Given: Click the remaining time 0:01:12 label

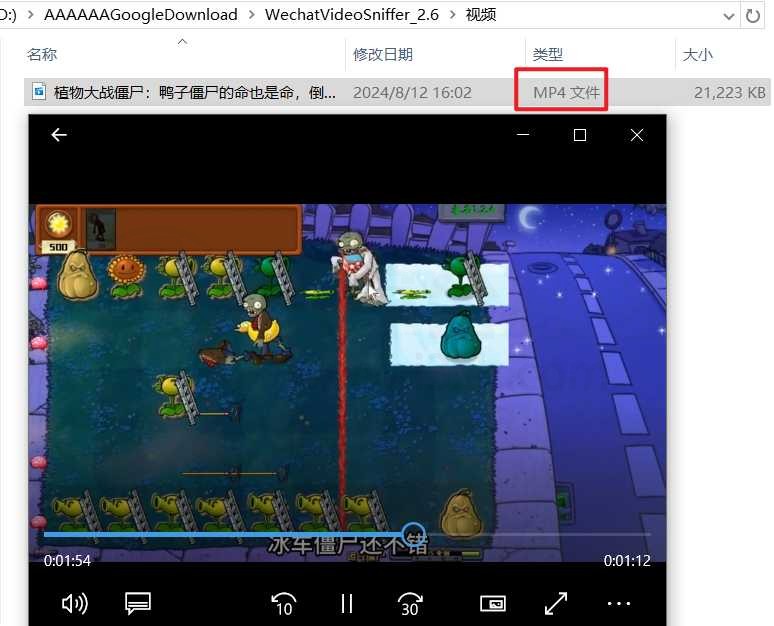Looking at the screenshot, I should coord(627,561).
